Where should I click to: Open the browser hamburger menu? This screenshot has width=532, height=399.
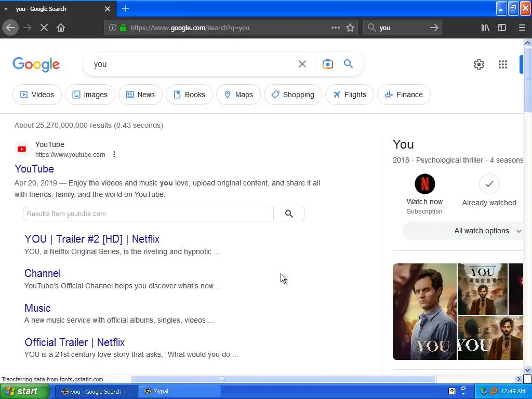click(522, 28)
